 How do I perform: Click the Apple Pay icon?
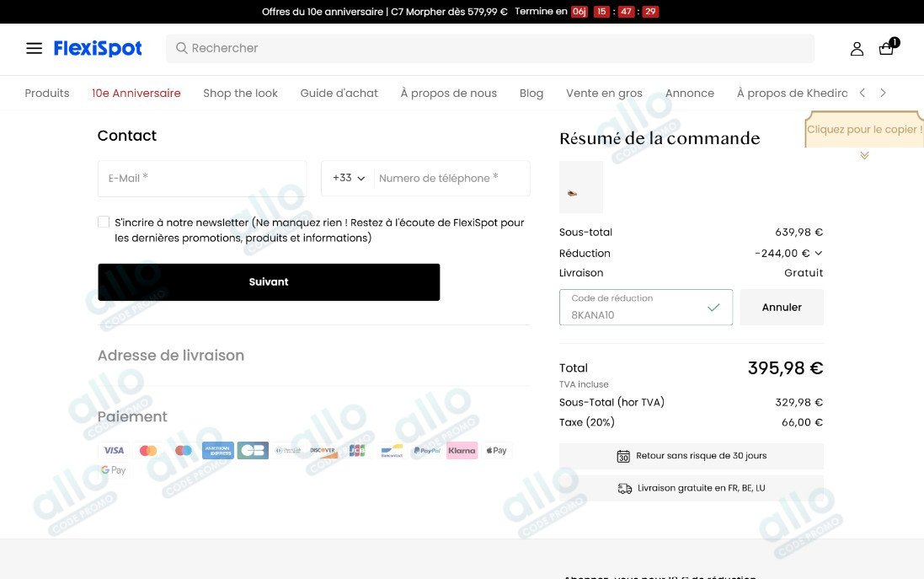(497, 450)
